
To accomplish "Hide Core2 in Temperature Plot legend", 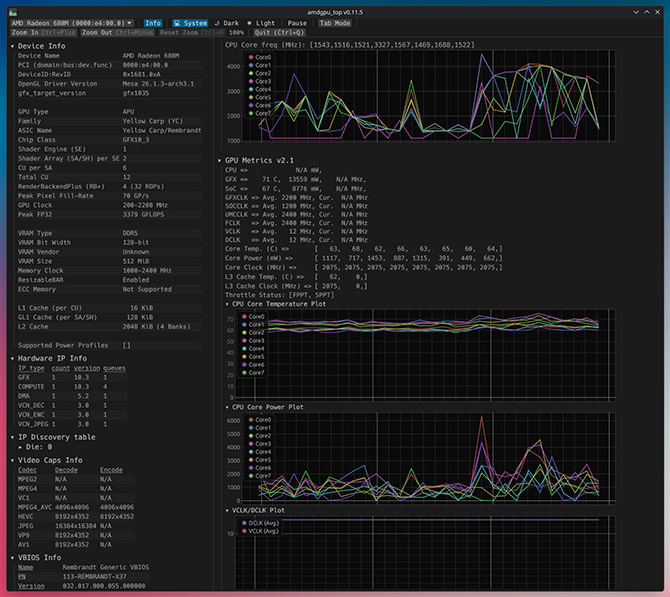I will coord(253,333).
